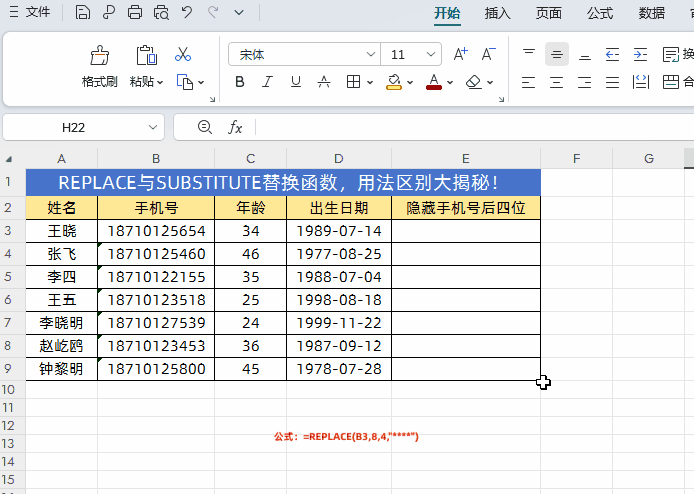Screen dimensions: 694x494
Task: Switch to the 公式 ribbon tab
Action: pyautogui.click(x=600, y=13)
